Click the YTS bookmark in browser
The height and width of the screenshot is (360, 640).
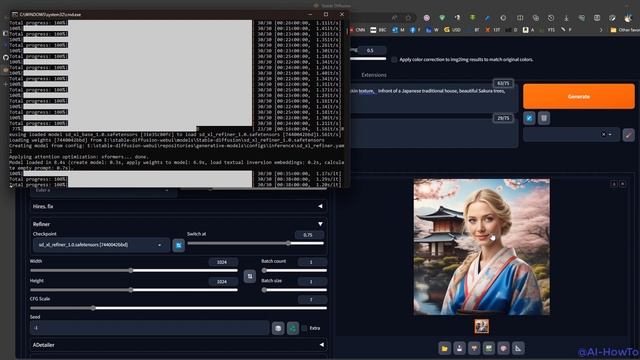pos(547,30)
